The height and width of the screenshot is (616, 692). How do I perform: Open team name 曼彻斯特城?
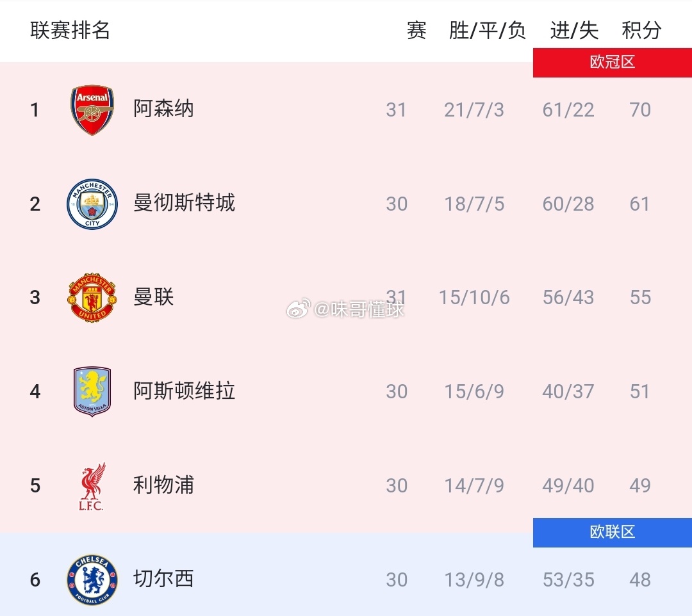(x=184, y=203)
